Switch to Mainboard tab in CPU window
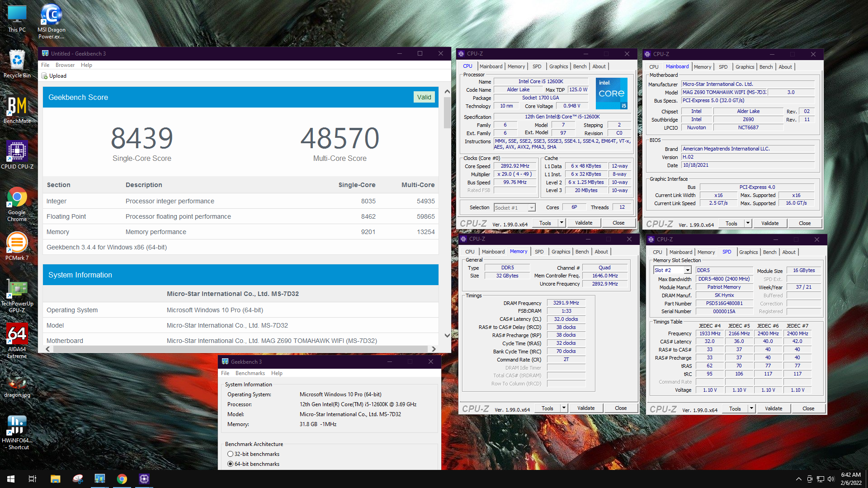The image size is (868, 488). pos(491,66)
